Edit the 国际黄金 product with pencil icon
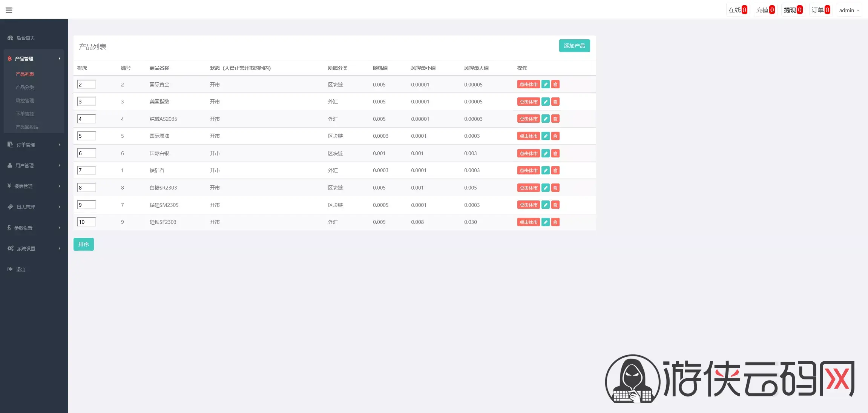Image resolution: width=868 pixels, height=413 pixels. pyautogui.click(x=545, y=85)
